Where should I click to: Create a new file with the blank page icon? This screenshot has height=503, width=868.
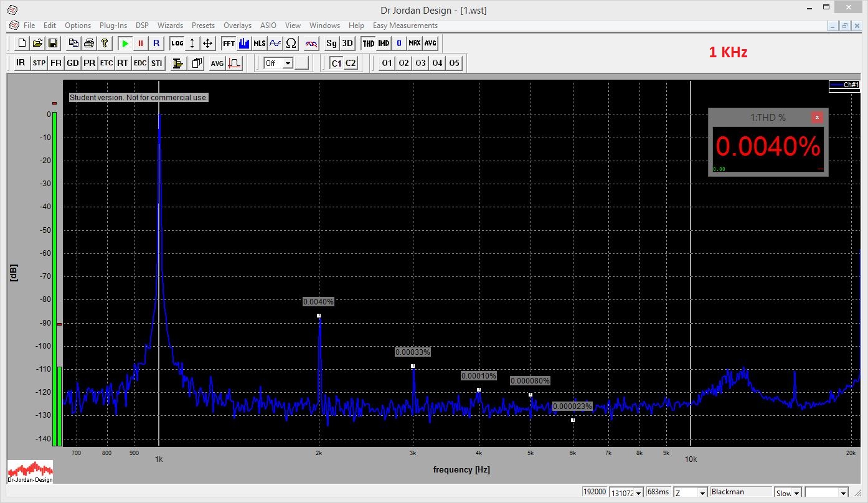click(22, 44)
